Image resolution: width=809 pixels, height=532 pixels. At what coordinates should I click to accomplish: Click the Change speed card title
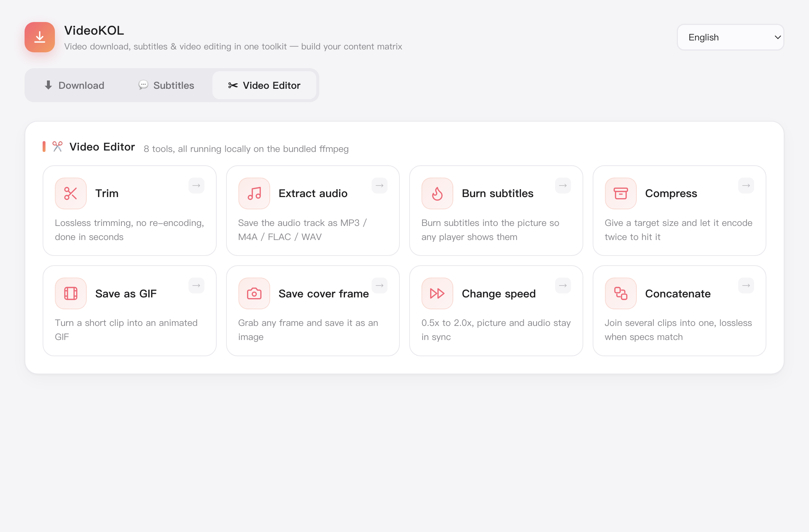click(499, 294)
